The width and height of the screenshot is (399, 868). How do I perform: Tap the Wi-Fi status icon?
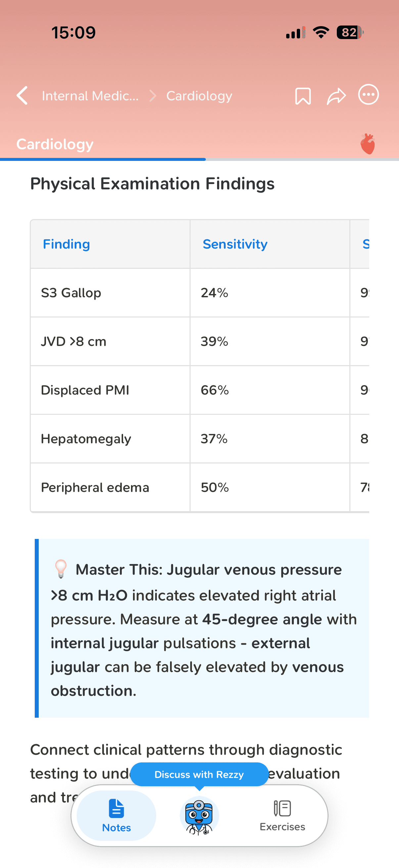click(x=321, y=32)
